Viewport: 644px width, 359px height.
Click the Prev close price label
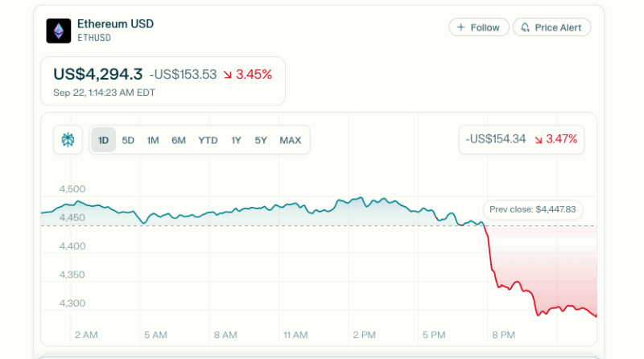(533, 209)
